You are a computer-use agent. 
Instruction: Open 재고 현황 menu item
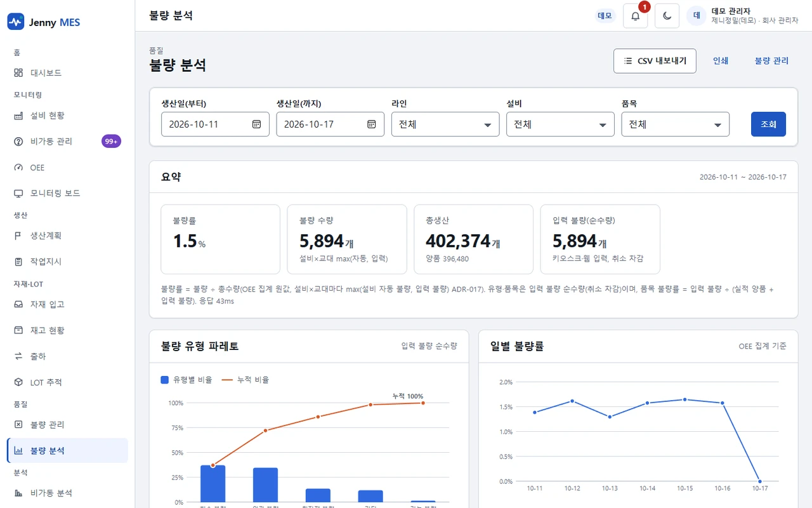[x=67, y=330]
